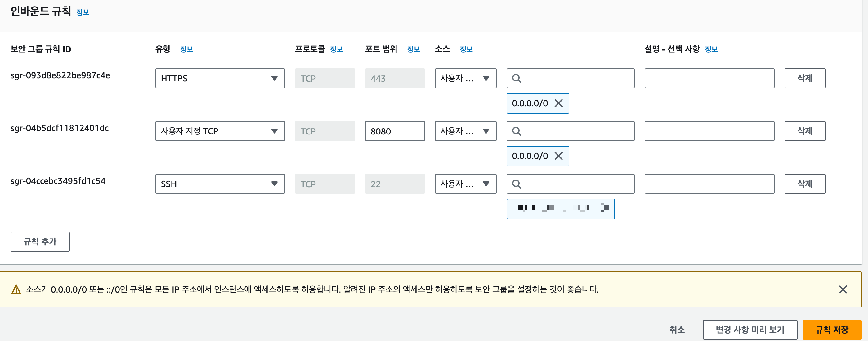This screenshot has height=341, width=868.
Task: Click the search icon in the HTTPS source field
Action: pos(517,78)
